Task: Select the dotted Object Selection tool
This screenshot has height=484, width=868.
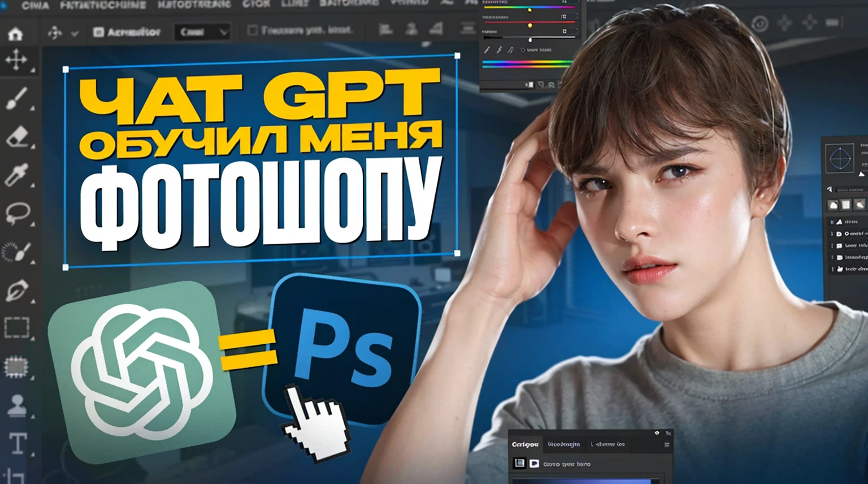Action: [16, 366]
